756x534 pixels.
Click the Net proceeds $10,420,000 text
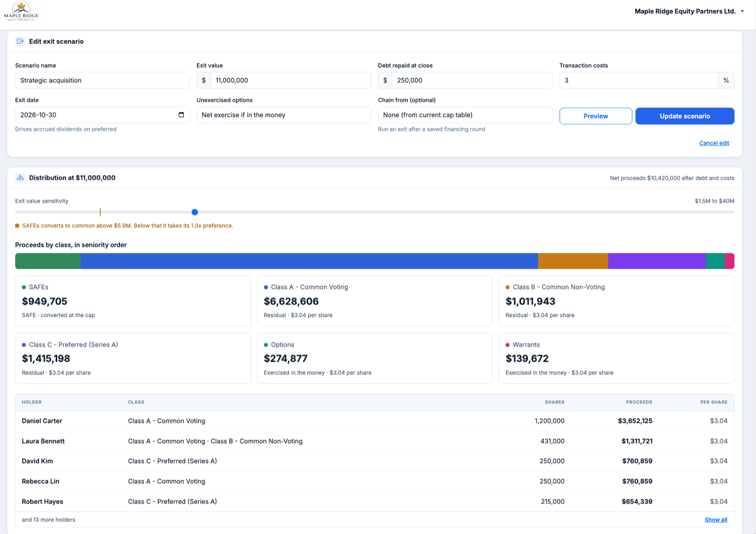point(672,178)
